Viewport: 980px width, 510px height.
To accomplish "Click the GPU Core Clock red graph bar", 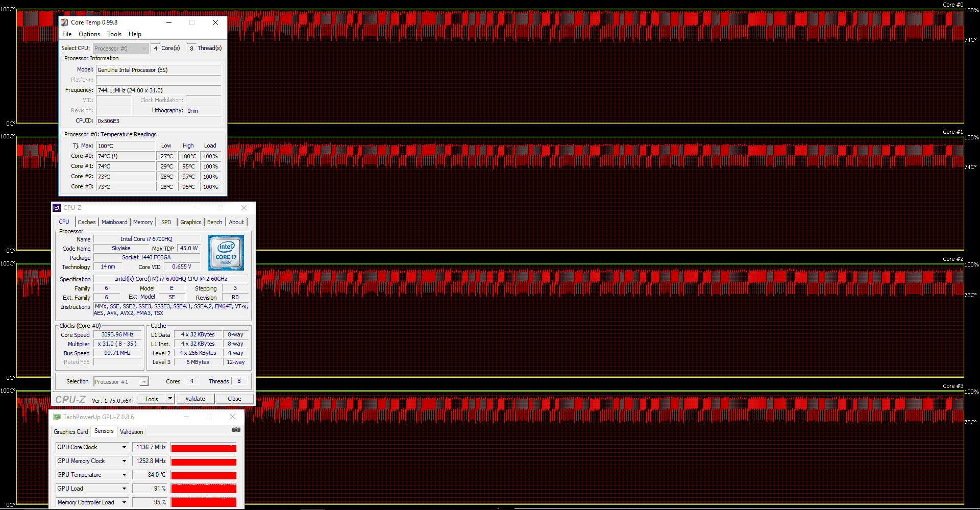I will pyautogui.click(x=204, y=447).
